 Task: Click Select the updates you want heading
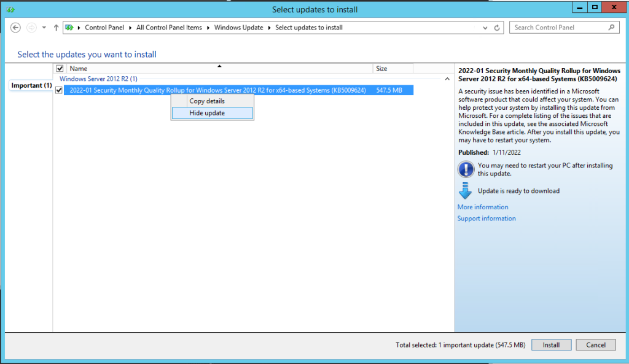click(87, 54)
